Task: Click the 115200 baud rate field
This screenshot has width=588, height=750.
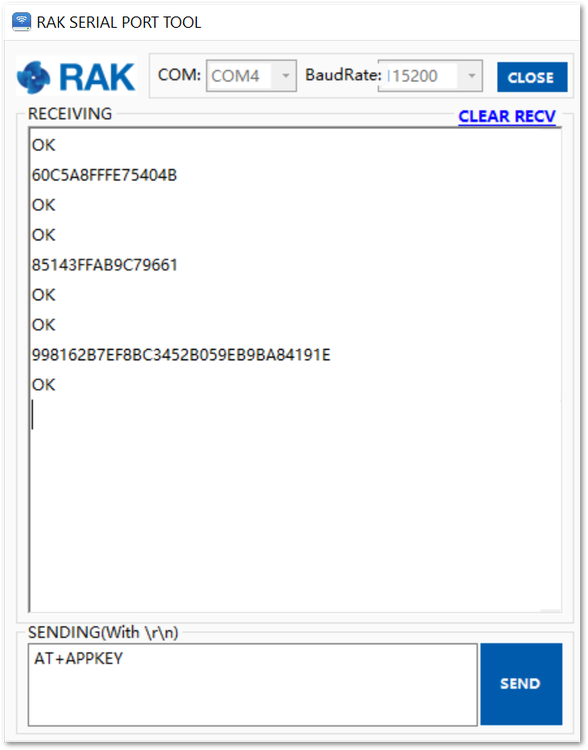Action: click(430, 76)
